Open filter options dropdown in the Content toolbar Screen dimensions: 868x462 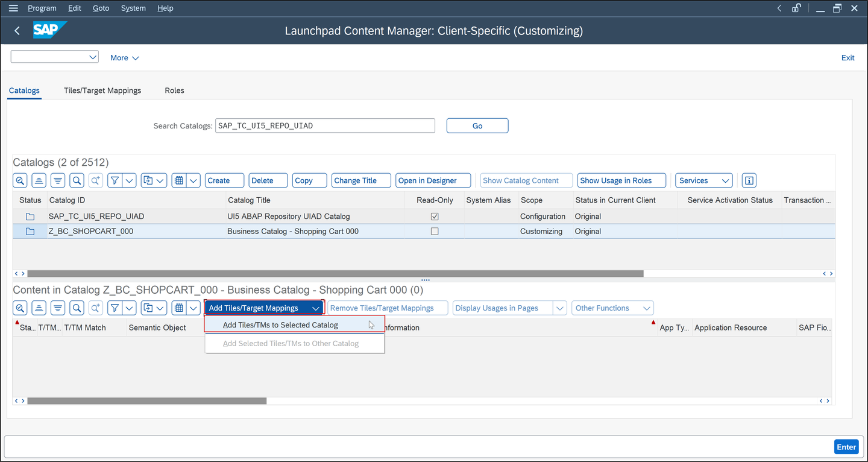click(130, 308)
